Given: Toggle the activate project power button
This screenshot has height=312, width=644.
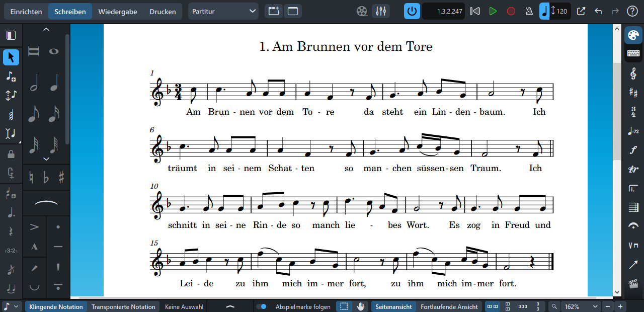Looking at the screenshot, I should pyautogui.click(x=412, y=11).
